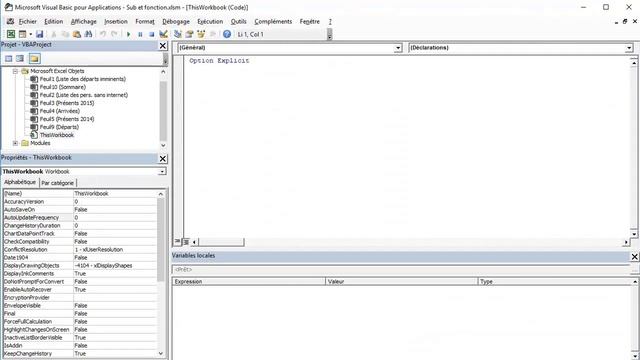The width and height of the screenshot is (640, 360).
Task: Click the View Object icon in Project panel
Action: 20,59
